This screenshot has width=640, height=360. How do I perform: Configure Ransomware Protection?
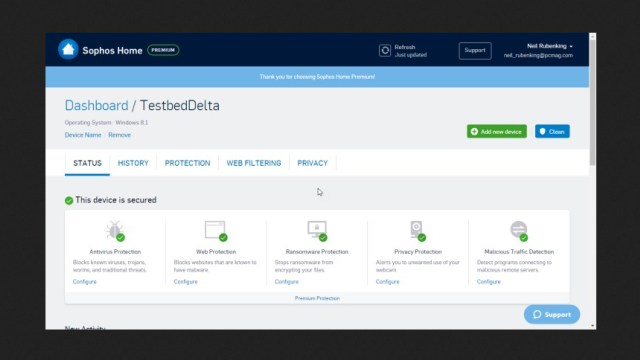pos(287,282)
